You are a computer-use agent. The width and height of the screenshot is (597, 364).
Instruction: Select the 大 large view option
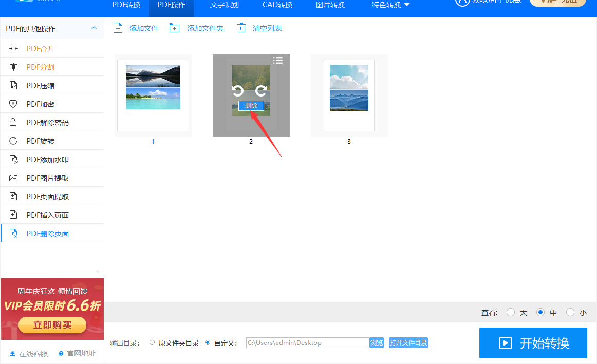(511, 312)
